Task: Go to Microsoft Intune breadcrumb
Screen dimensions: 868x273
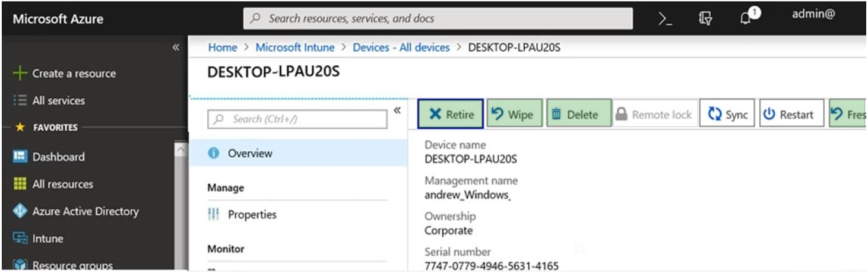Action: [x=295, y=47]
